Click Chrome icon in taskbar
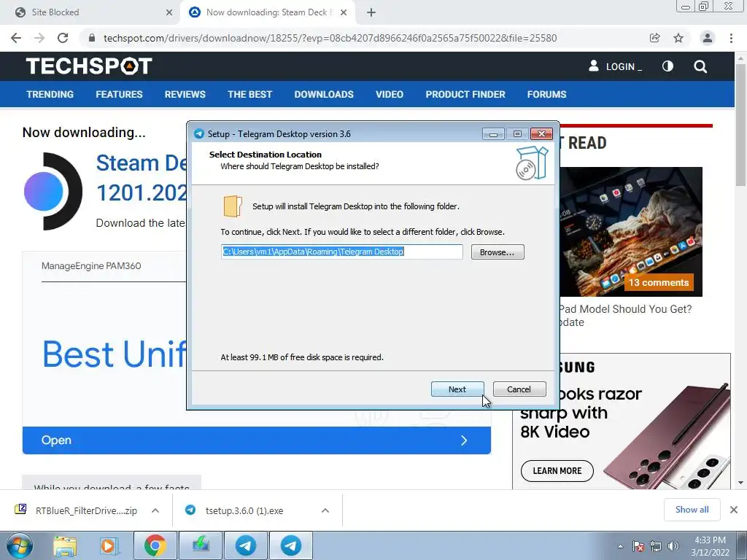Viewport: 747px width, 560px height. pyautogui.click(x=155, y=545)
